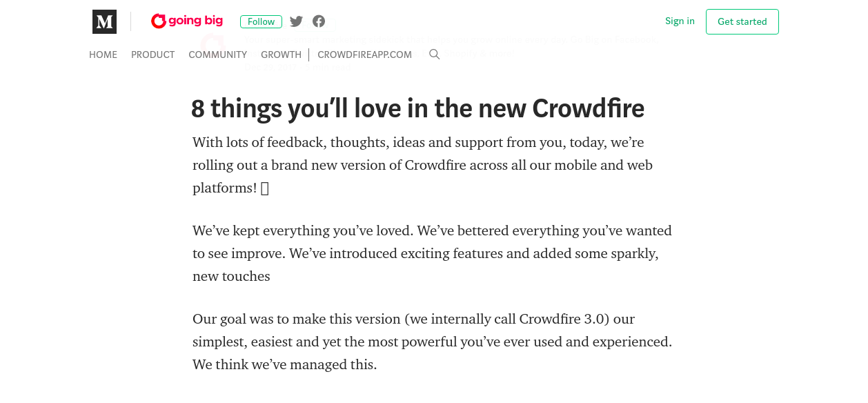Click the paragraph starting 'We've kept everything'

433,253
